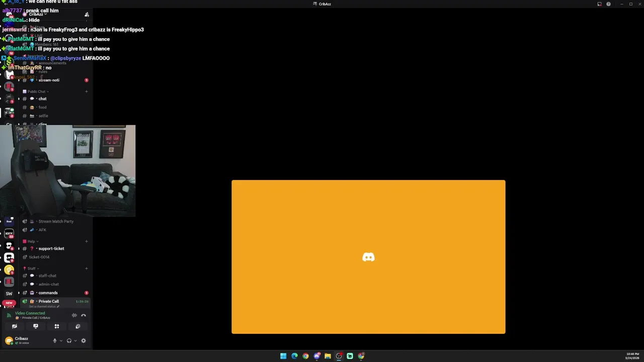Image resolution: width=644 pixels, height=362 pixels.
Task: Open the Windows Start menu
Action: click(283, 356)
